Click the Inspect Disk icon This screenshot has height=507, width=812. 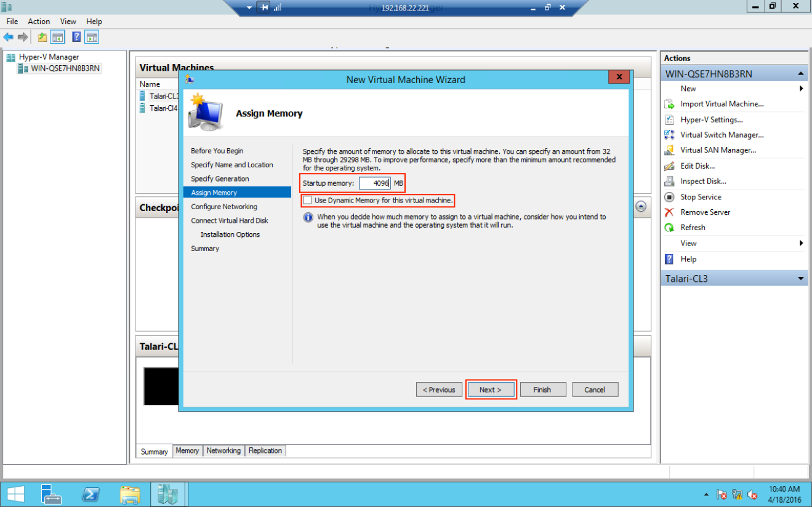pos(669,182)
